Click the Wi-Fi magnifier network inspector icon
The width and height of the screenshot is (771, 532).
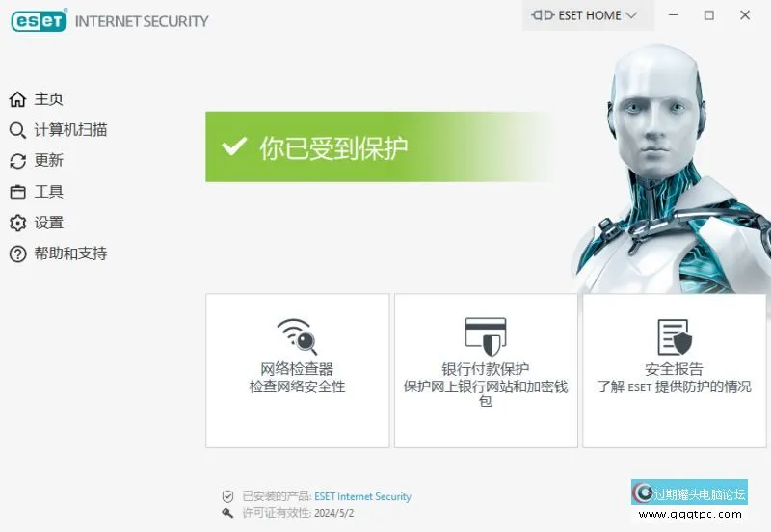297,336
